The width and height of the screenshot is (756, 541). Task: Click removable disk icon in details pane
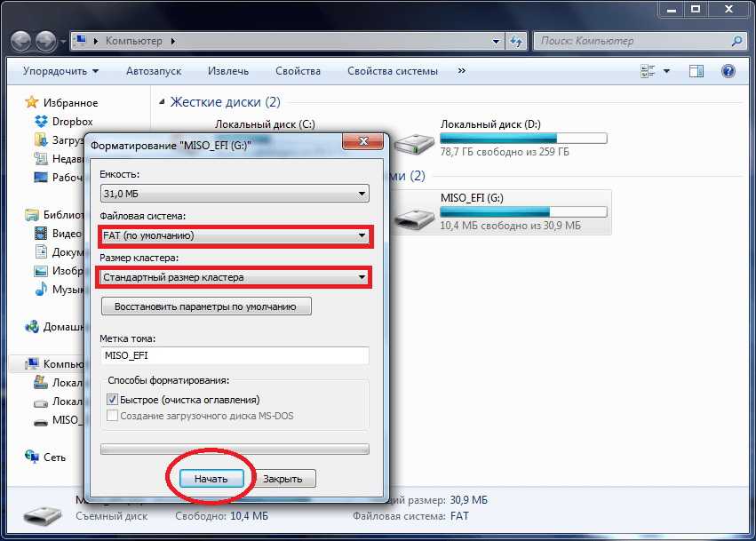pos(43,515)
